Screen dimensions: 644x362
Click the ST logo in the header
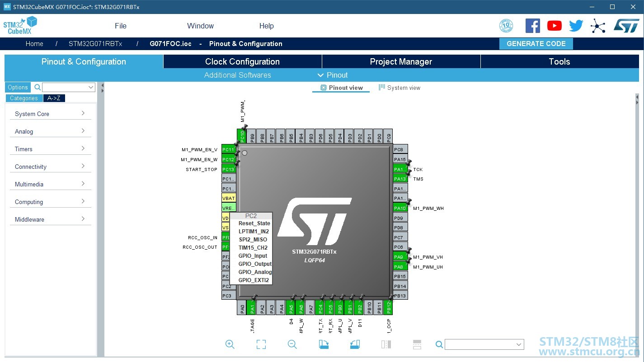pyautogui.click(x=626, y=26)
